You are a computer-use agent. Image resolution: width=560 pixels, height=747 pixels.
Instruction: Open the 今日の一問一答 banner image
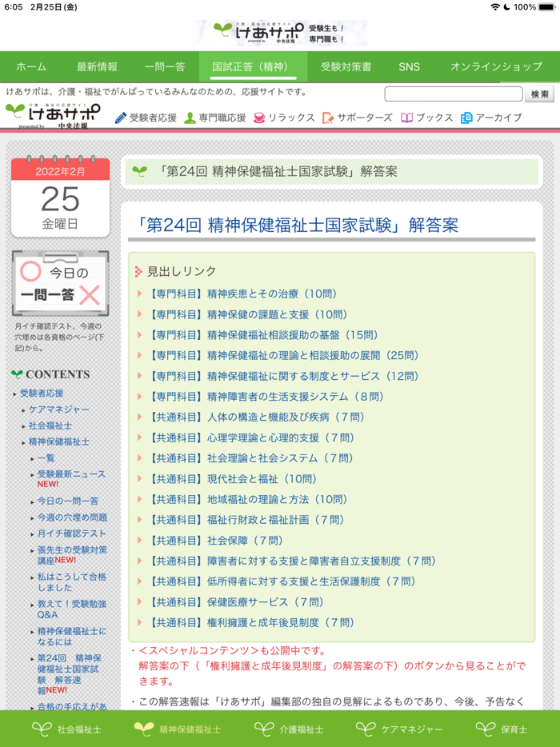coord(61,283)
